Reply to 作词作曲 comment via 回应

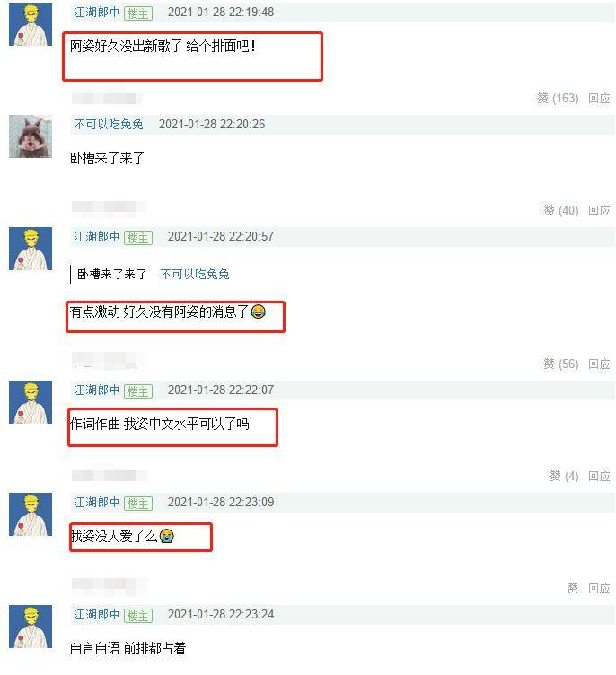tap(599, 476)
